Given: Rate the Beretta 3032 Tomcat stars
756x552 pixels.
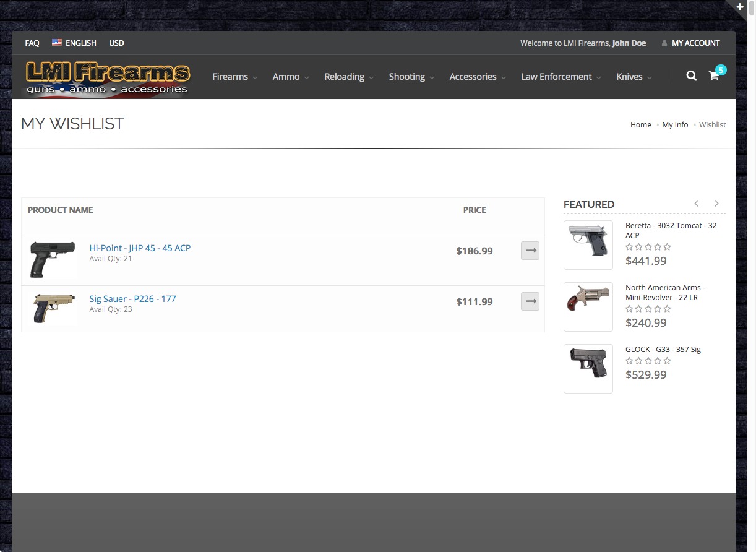Looking at the screenshot, I should click(648, 247).
